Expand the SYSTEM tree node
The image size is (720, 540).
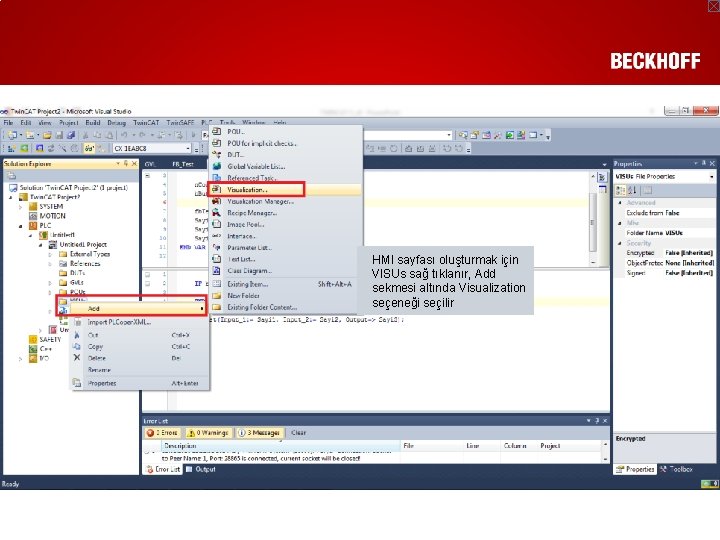[x=20, y=207]
